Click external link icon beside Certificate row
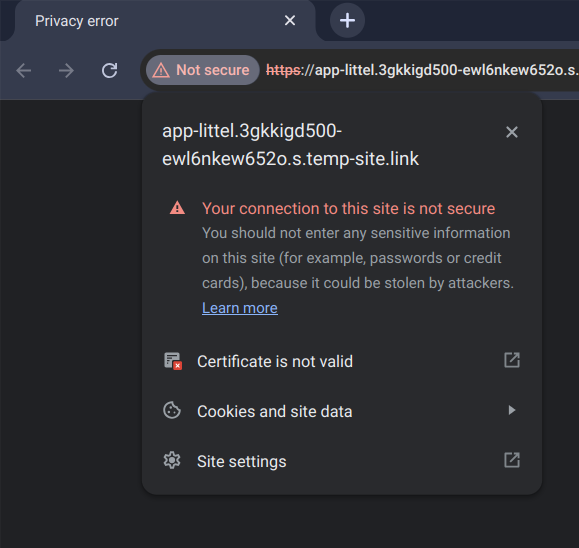The width and height of the screenshot is (579, 548). [x=512, y=360]
